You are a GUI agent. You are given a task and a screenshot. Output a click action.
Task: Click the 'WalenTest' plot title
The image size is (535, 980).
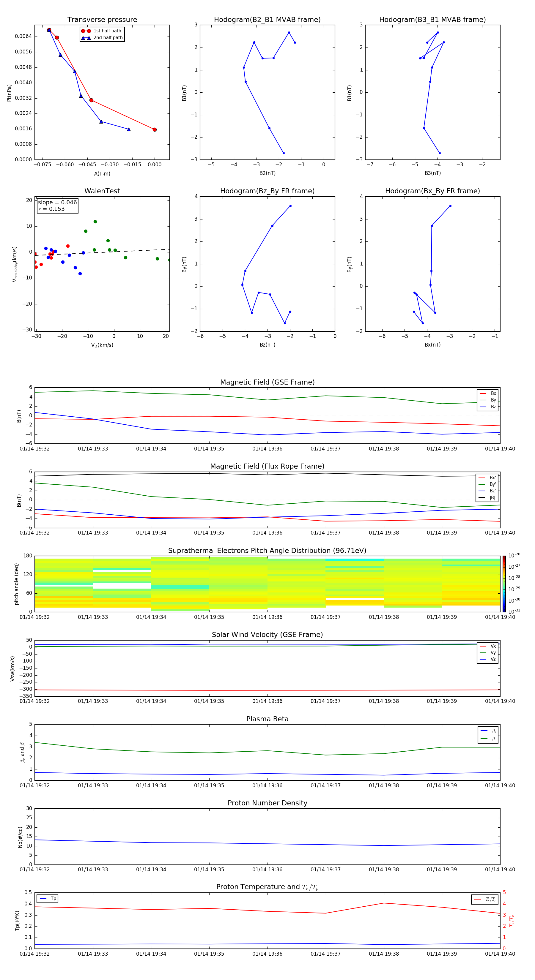point(102,191)
